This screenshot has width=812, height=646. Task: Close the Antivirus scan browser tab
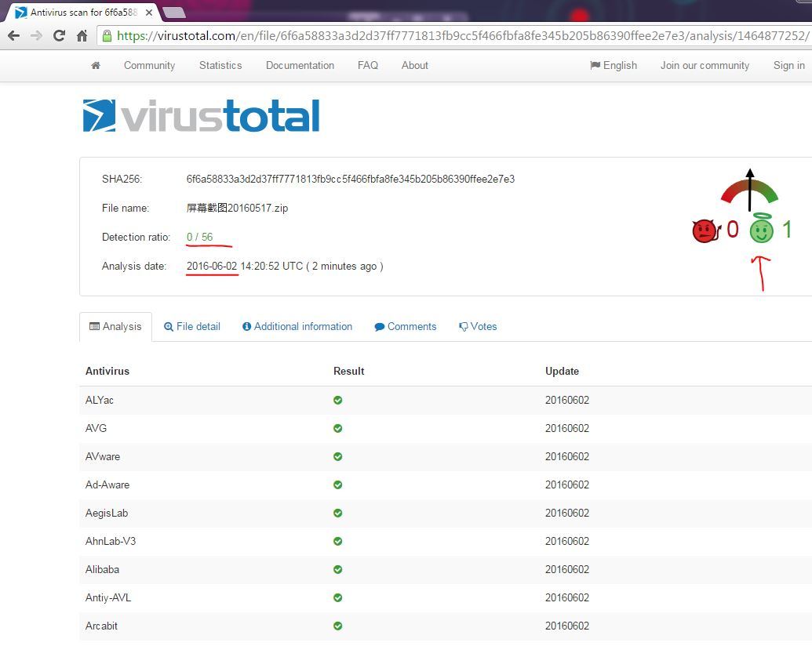click(149, 13)
